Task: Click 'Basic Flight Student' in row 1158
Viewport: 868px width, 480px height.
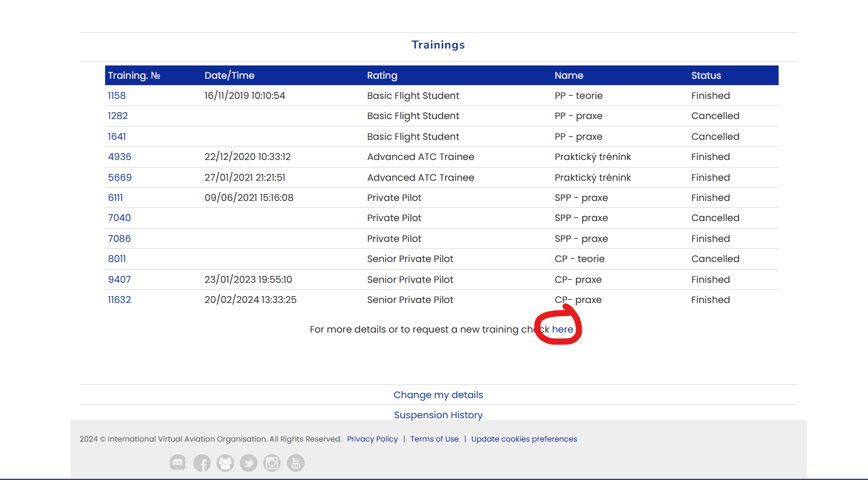Action: pyautogui.click(x=413, y=96)
